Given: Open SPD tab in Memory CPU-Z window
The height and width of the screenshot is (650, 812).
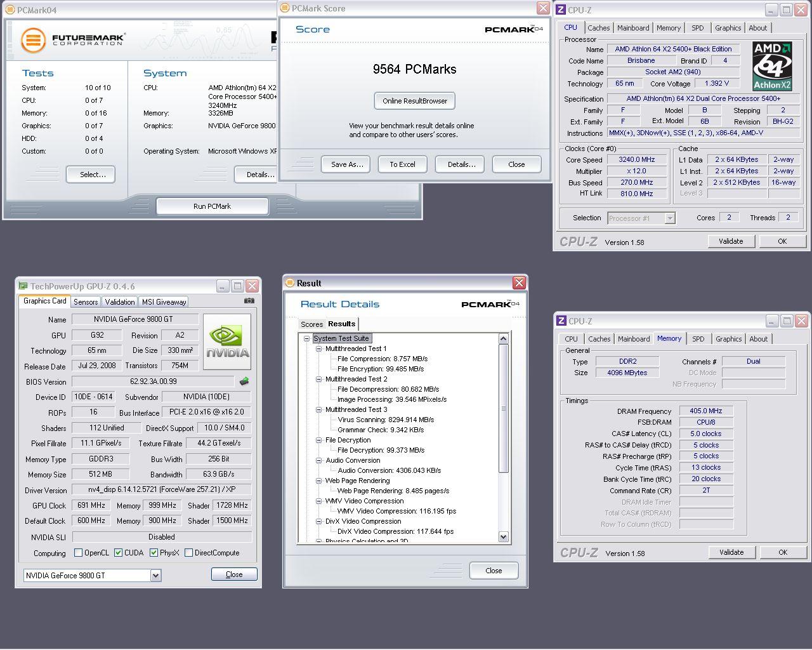Looking at the screenshot, I should (698, 339).
